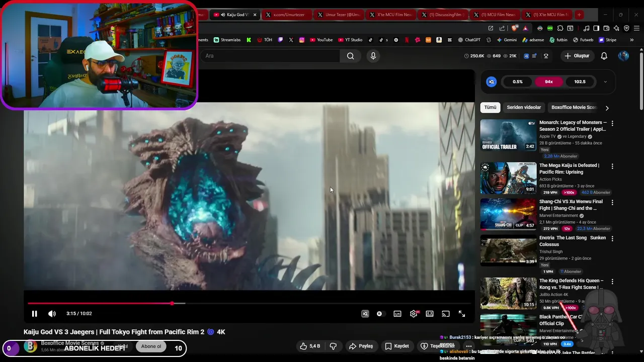The height and width of the screenshot is (362, 644).
Task: Open browser hamburger main menu
Action: (x=636, y=28)
